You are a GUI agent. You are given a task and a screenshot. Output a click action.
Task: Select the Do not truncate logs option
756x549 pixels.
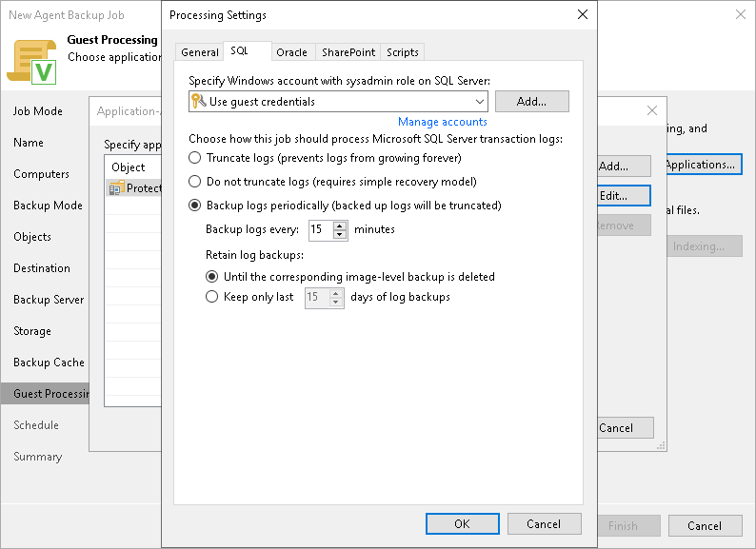(x=195, y=181)
